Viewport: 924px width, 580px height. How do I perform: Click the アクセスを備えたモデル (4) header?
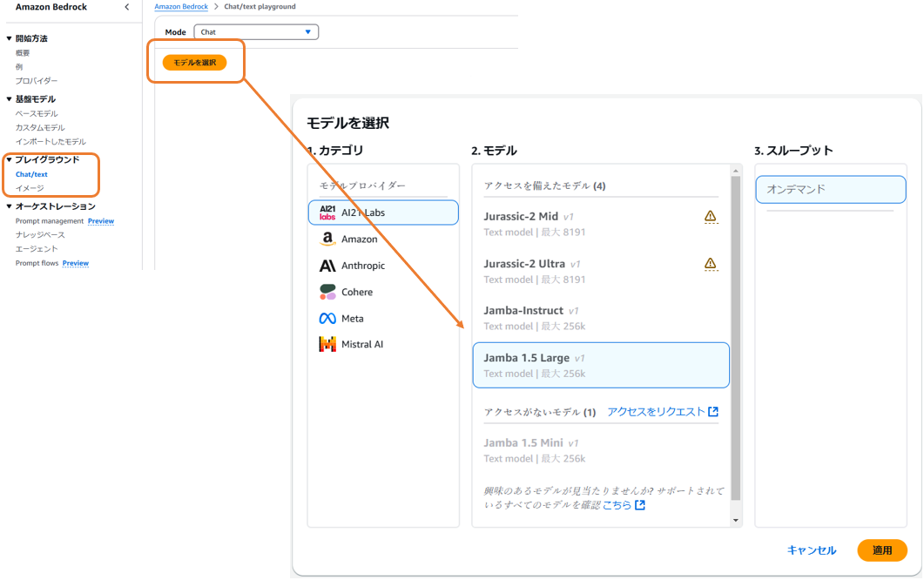(x=544, y=185)
